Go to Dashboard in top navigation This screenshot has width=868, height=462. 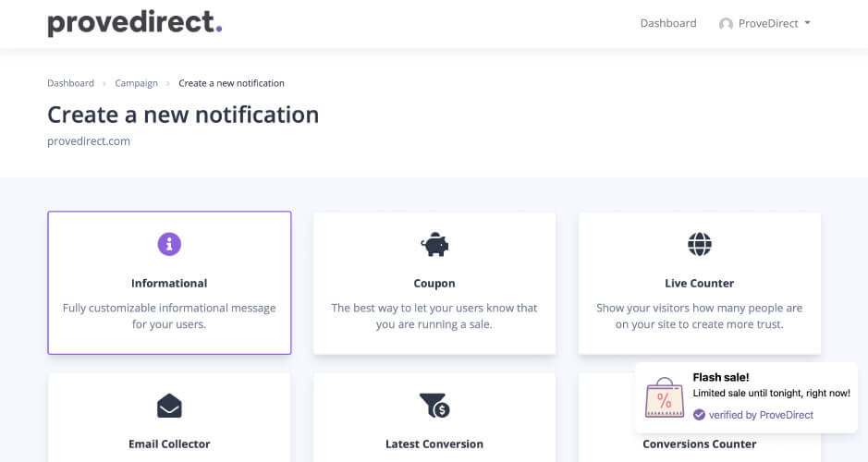coord(668,23)
